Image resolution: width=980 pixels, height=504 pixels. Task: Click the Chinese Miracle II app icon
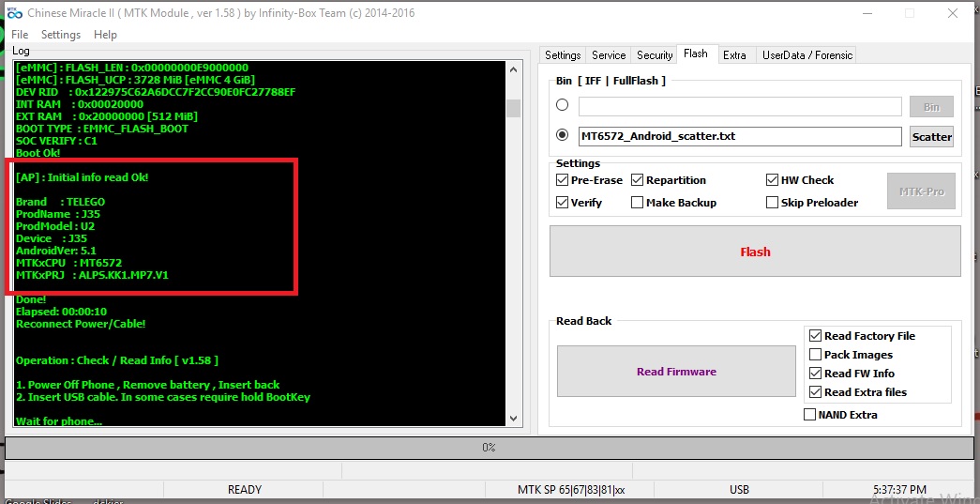coord(14,13)
